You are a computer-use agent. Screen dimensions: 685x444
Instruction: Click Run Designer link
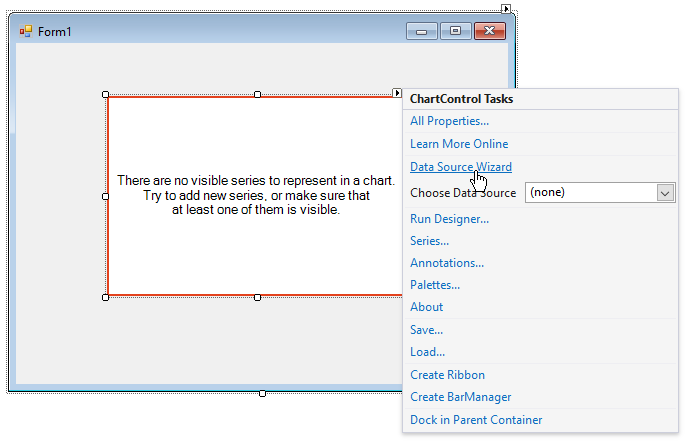(449, 219)
